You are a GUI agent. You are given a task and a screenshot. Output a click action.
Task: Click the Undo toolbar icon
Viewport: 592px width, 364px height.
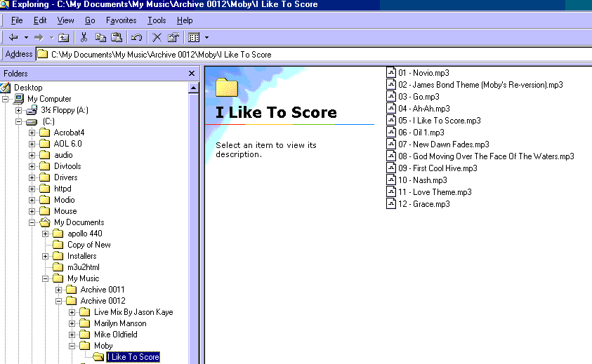coord(137,37)
